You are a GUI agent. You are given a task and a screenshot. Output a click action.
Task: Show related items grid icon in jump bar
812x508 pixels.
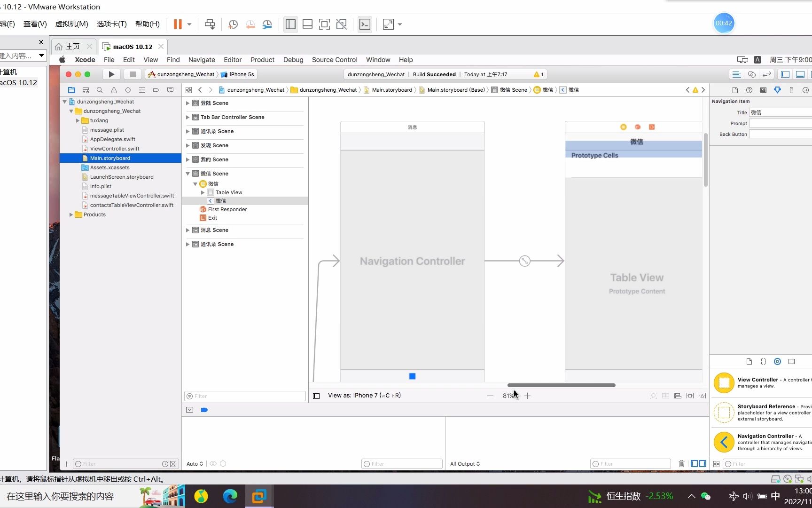tap(188, 90)
